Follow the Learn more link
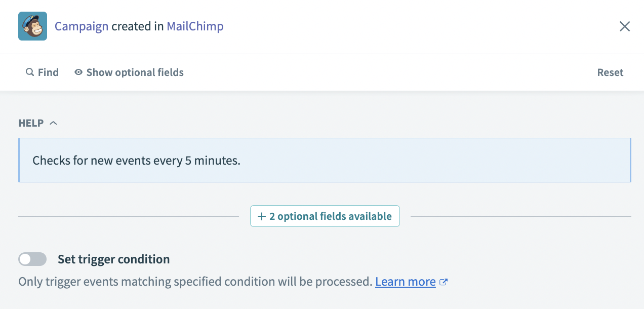 405,282
